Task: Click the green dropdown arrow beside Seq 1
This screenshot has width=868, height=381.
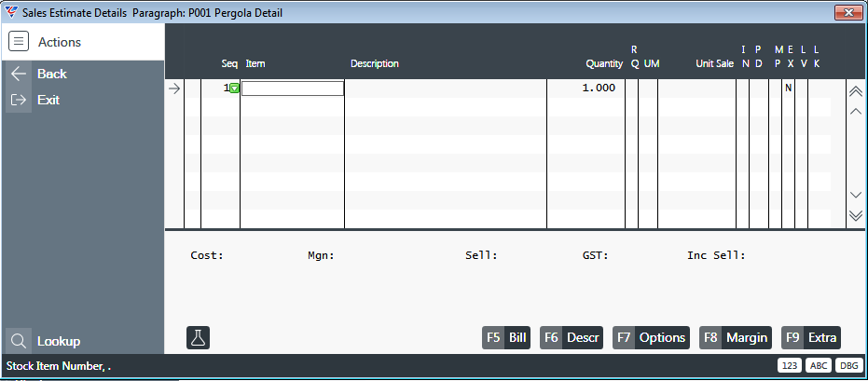Action: coord(235,88)
